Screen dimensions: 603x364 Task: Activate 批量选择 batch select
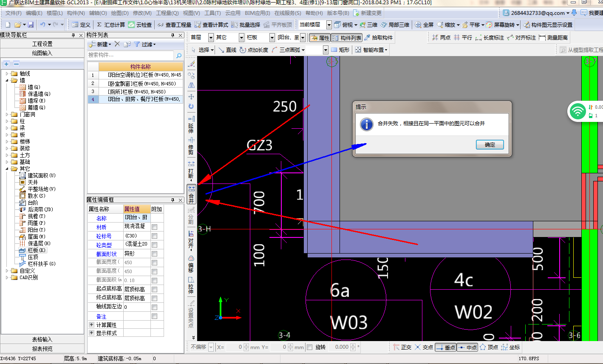(246, 25)
